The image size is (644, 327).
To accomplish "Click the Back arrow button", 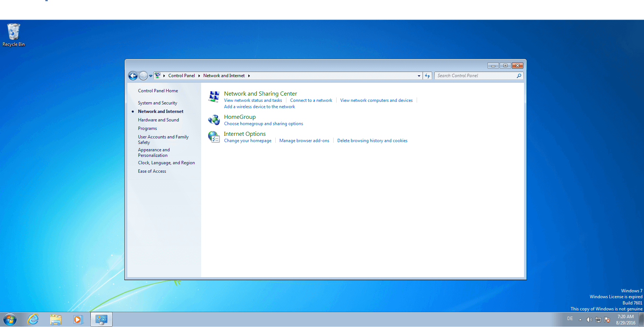I will pos(133,76).
